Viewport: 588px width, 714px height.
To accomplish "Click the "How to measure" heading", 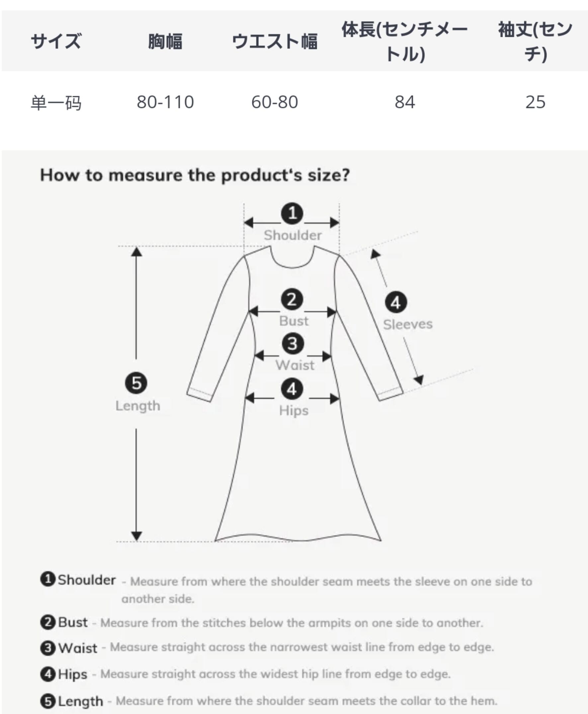I will pos(195,175).
